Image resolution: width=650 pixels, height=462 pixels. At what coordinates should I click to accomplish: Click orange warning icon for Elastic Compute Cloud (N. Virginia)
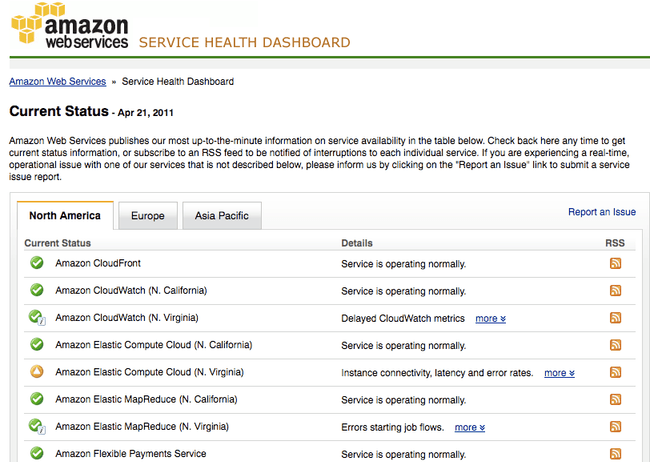tap(37, 372)
